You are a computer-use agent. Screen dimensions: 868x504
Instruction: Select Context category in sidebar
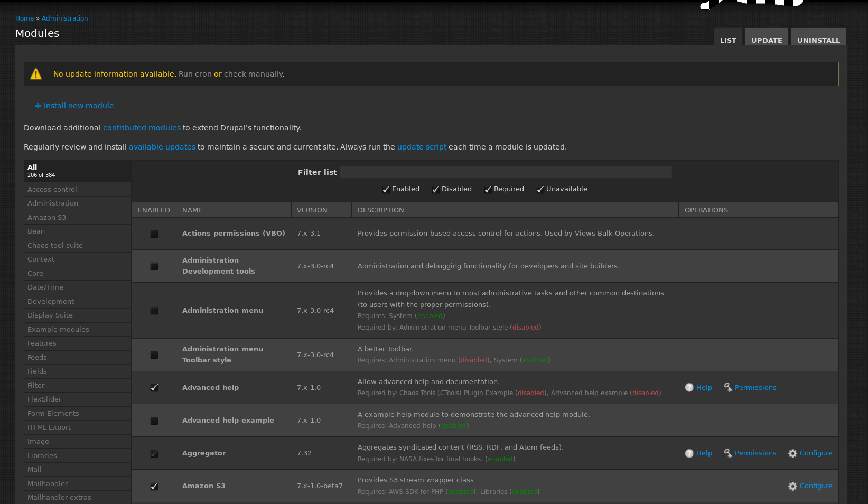(x=78, y=259)
